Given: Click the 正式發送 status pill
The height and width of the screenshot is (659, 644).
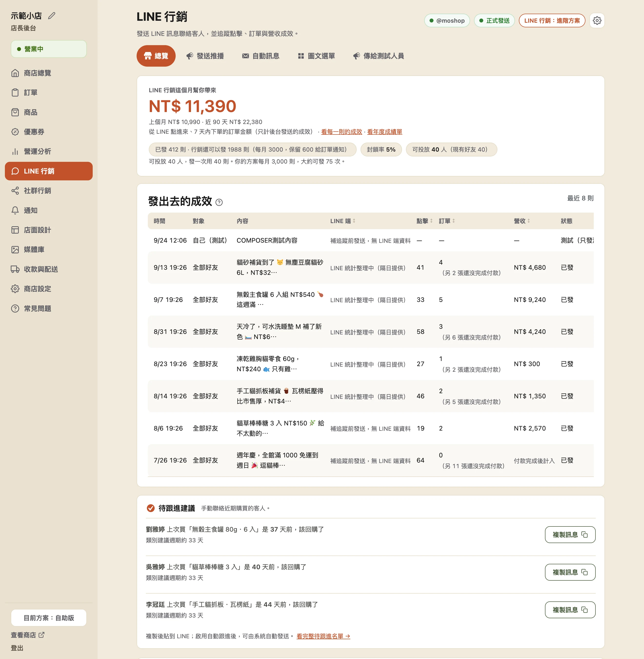Looking at the screenshot, I should coord(494,21).
